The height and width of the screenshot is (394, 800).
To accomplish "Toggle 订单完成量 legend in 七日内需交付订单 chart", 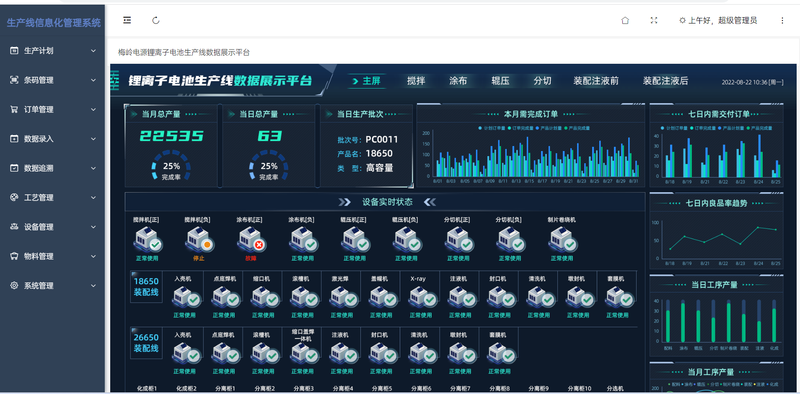I will pos(703,128).
